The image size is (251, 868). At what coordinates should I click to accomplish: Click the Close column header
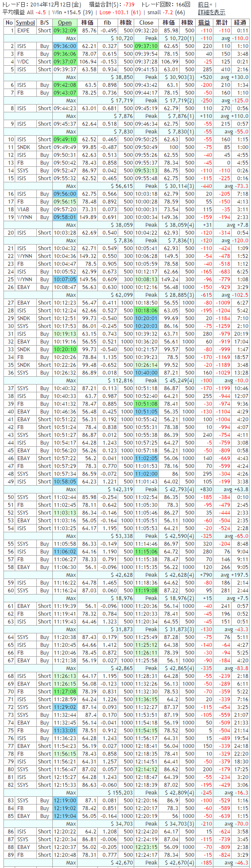pos(146,23)
